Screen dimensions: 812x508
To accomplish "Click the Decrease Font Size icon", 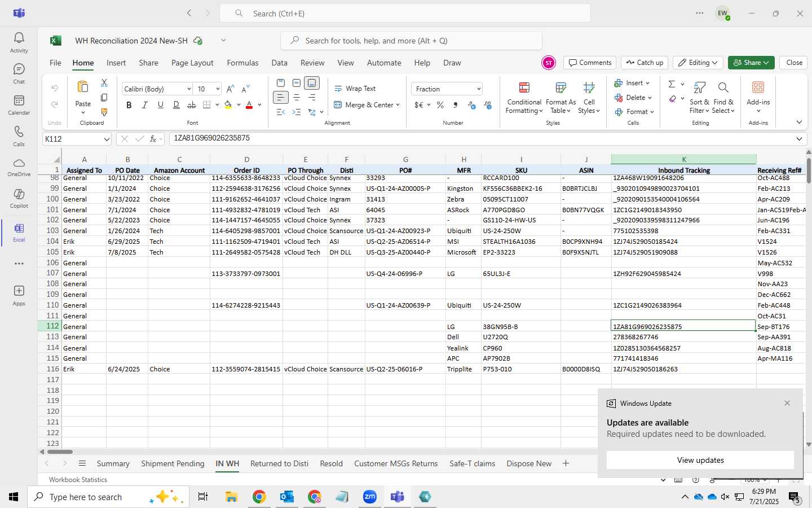I will [x=245, y=89].
